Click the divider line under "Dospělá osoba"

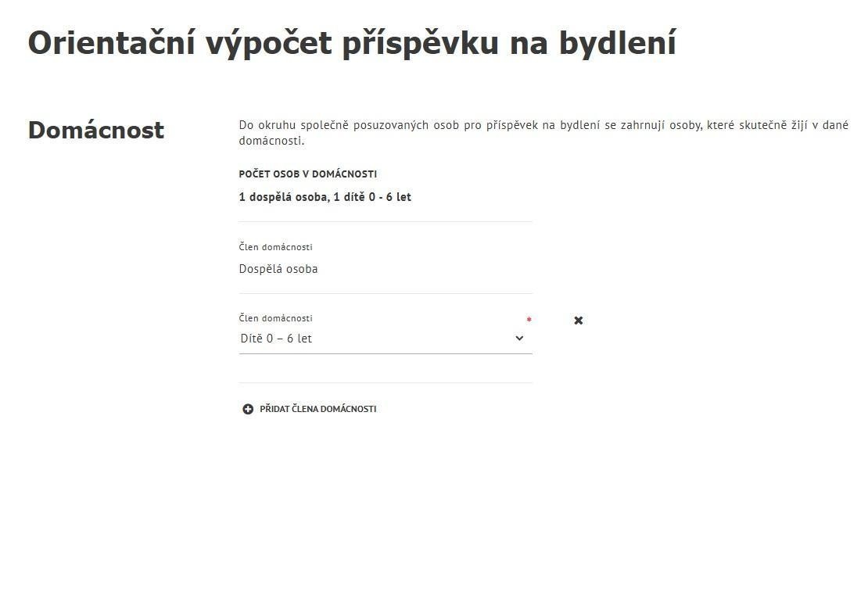(x=386, y=294)
